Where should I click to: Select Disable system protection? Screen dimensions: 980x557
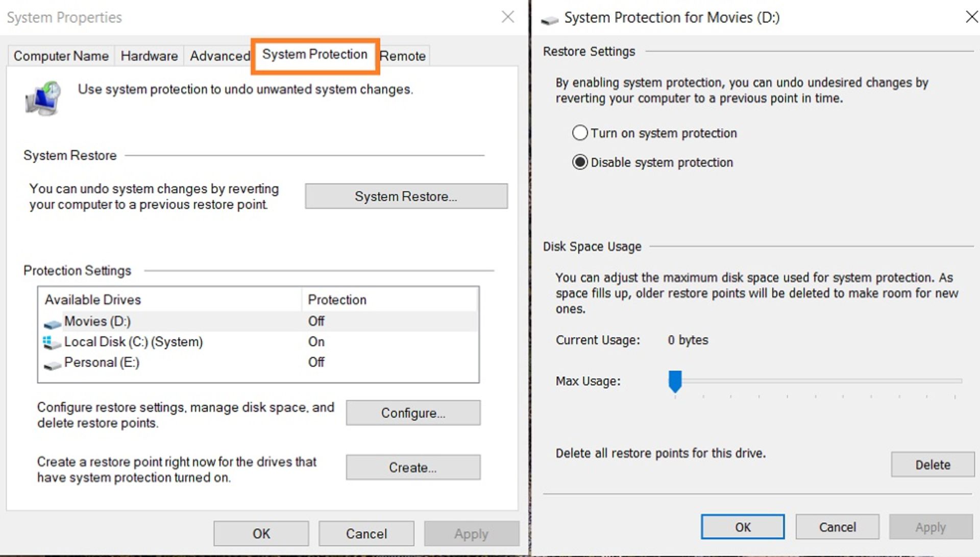click(579, 162)
